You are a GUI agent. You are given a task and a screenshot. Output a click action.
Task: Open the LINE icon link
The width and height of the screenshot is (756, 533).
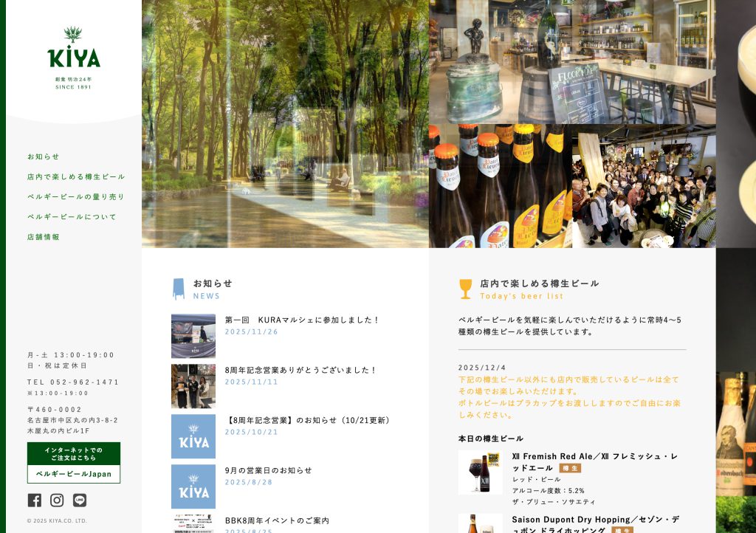[x=80, y=501]
